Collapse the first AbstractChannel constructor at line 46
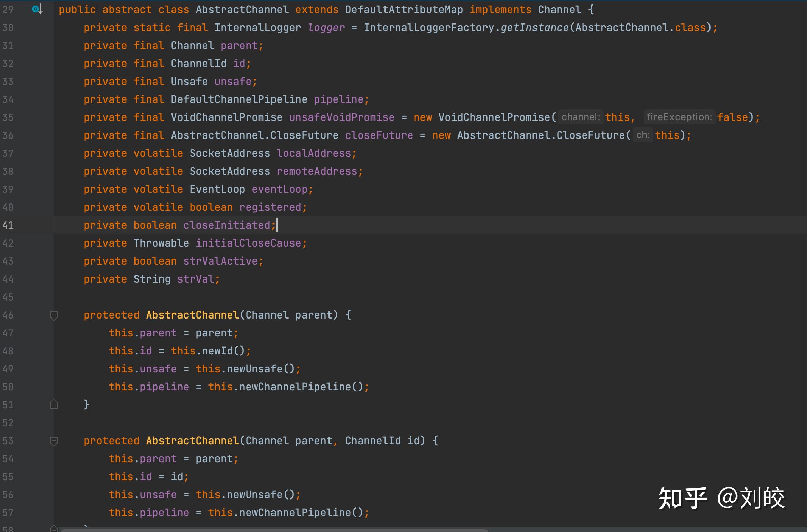807x532 pixels. [x=54, y=315]
